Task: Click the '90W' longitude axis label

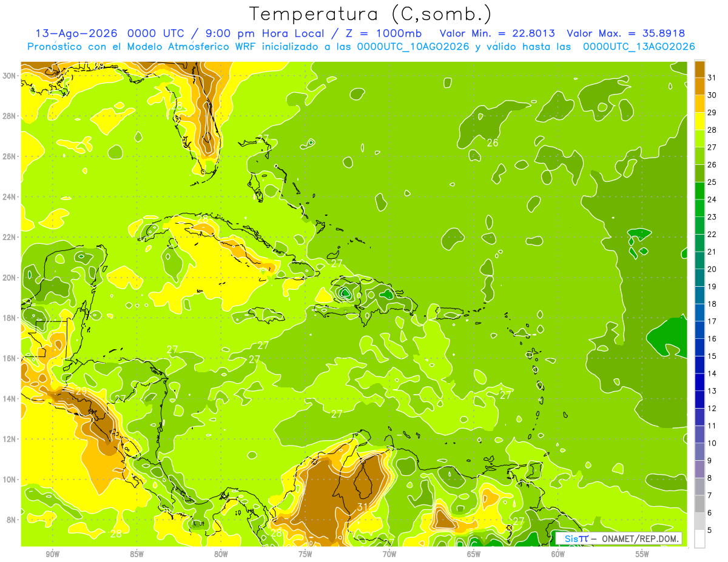Action: click(52, 554)
